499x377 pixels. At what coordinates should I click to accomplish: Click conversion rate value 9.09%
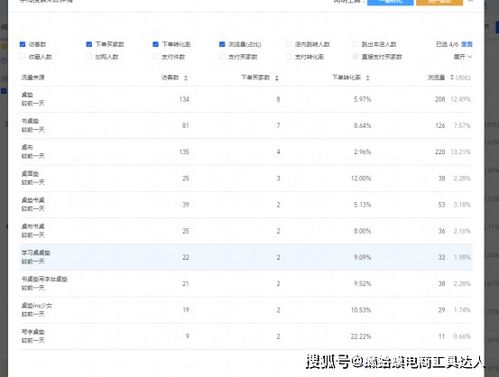[x=362, y=257]
